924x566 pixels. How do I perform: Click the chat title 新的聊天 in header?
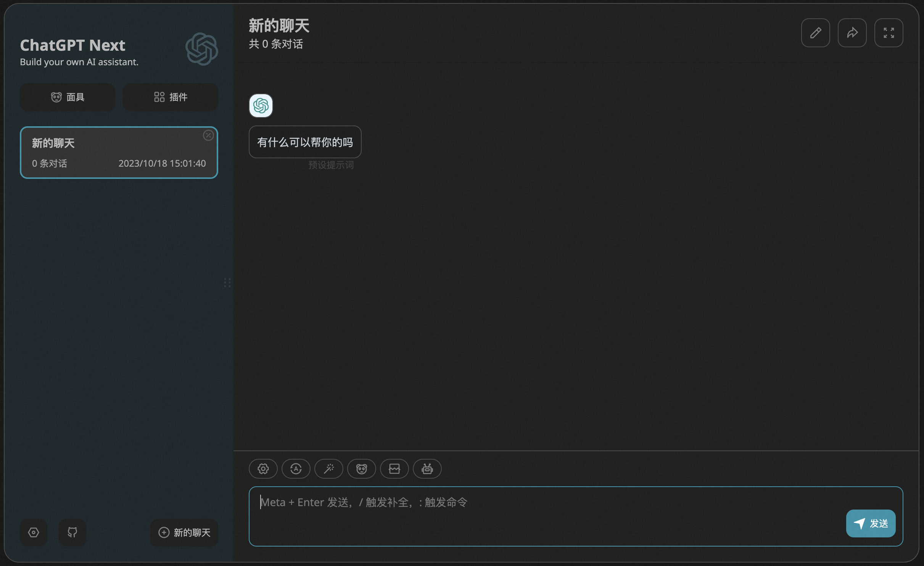click(x=279, y=26)
